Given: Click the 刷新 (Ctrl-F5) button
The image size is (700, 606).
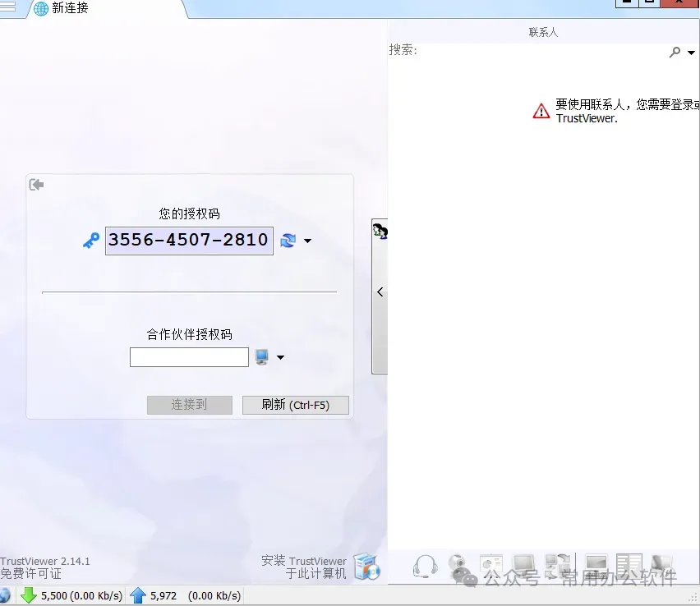Looking at the screenshot, I should coord(296,405).
